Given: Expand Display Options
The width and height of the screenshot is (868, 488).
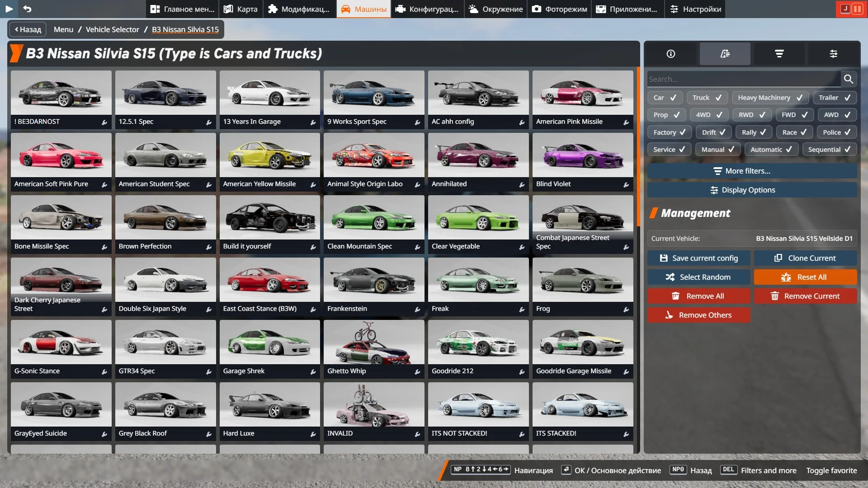Looking at the screenshot, I should [x=752, y=190].
